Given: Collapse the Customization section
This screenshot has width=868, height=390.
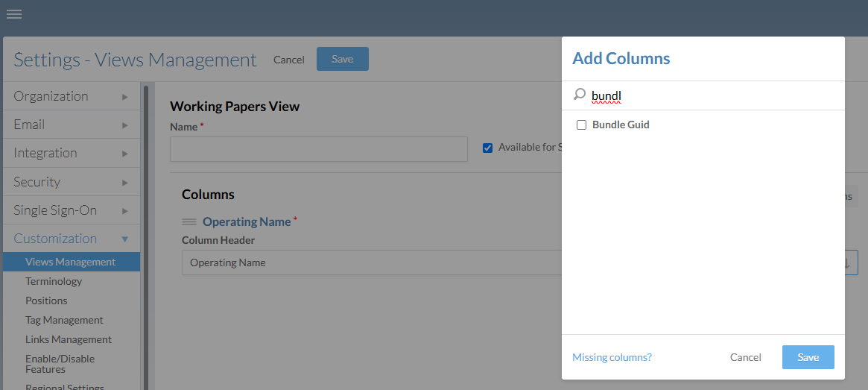Looking at the screenshot, I should (71, 239).
